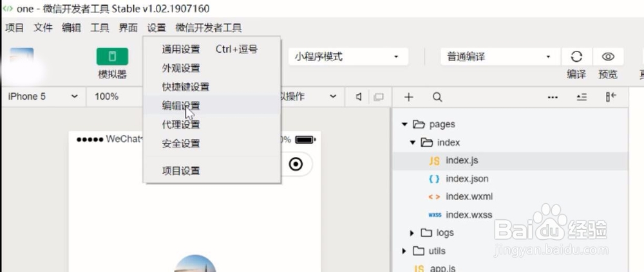Open the 编辑 menu
The width and height of the screenshot is (644, 272).
pos(71,28)
